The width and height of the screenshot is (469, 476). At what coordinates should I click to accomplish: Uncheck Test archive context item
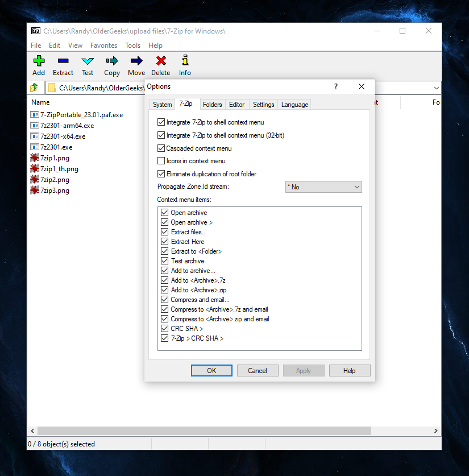point(164,261)
